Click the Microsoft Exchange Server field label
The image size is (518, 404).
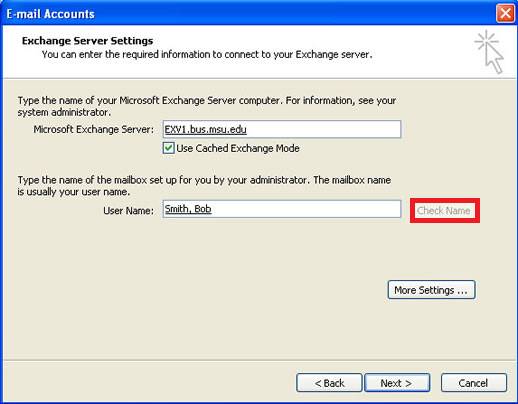[94, 129]
